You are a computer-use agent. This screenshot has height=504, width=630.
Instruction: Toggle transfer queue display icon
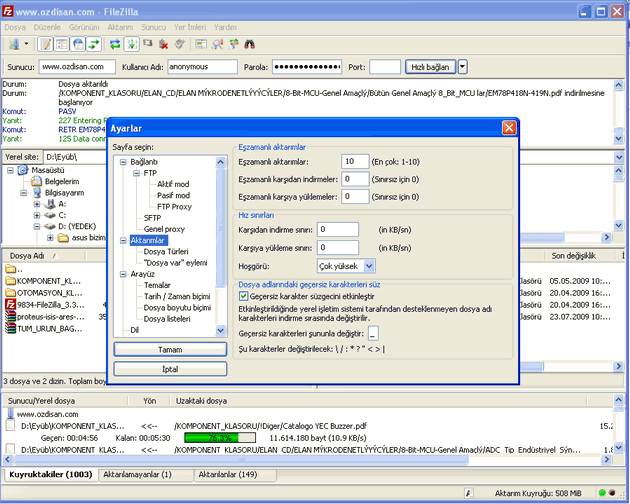tap(94, 44)
